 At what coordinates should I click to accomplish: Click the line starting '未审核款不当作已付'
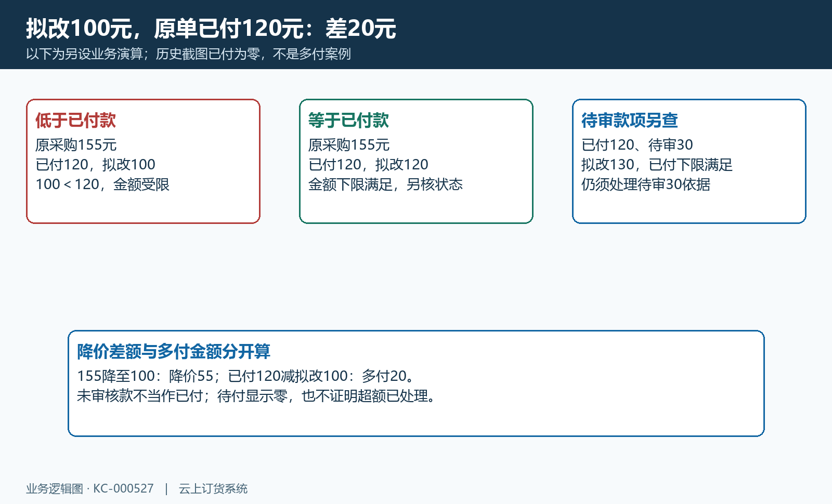pyautogui.click(x=257, y=396)
